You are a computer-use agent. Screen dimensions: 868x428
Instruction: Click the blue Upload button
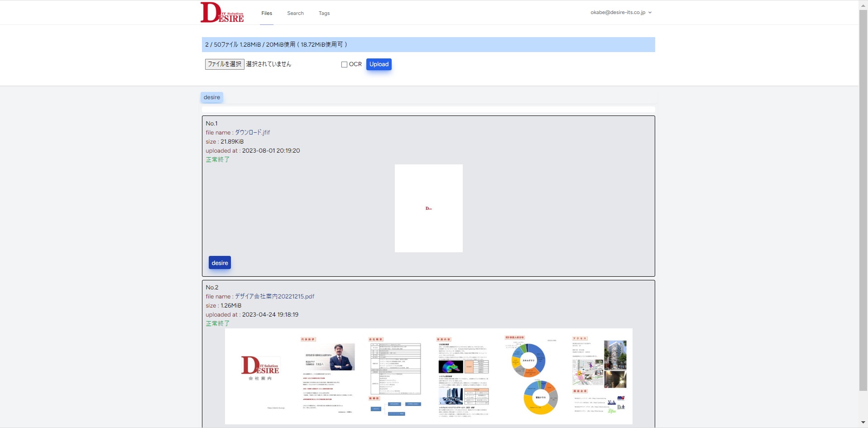[x=379, y=64]
